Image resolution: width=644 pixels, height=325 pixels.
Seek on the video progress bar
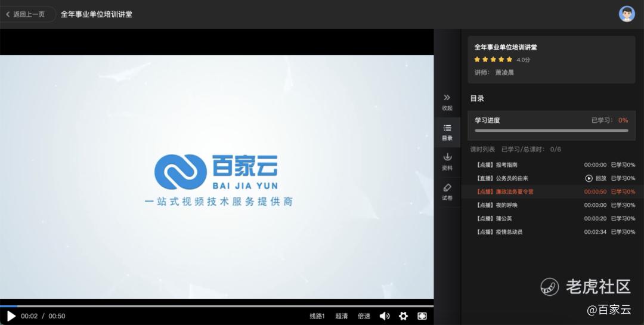pos(217,306)
